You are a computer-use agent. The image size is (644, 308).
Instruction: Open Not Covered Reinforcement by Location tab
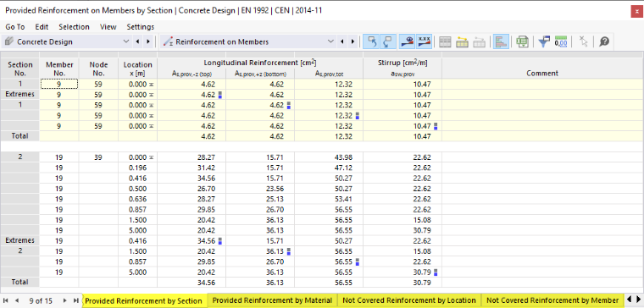coord(409,300)
